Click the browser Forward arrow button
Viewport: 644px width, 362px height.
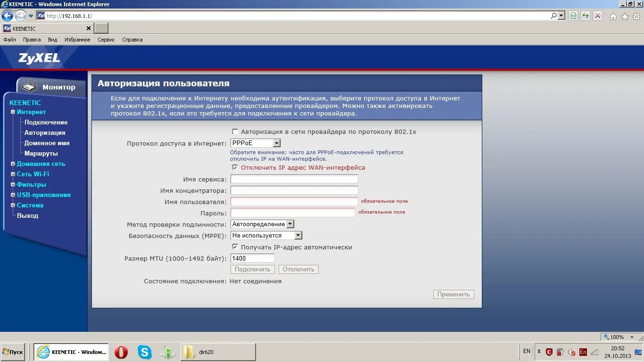tap(20, 16)
